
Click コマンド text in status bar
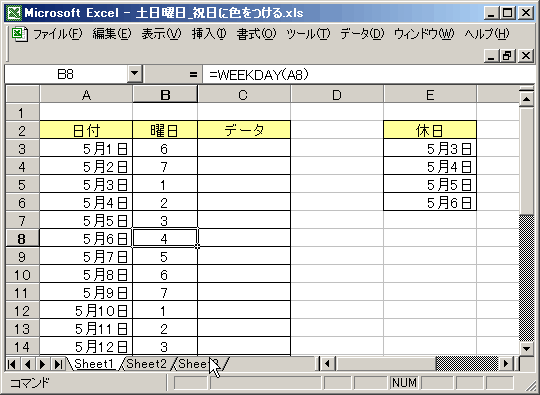[30, 382]
